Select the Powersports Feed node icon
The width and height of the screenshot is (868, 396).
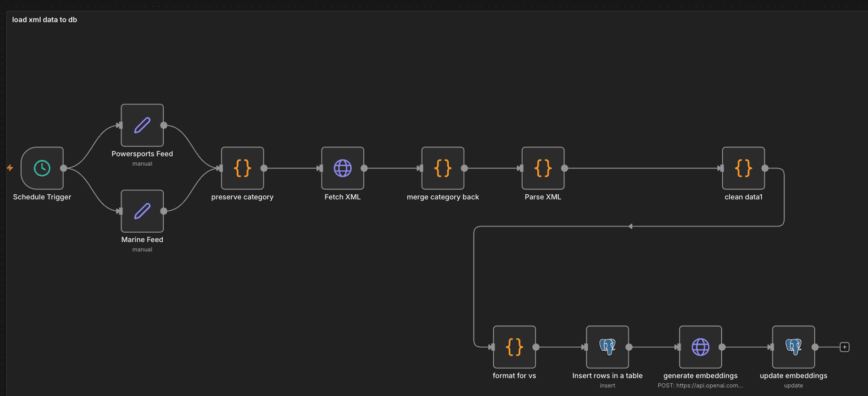142,125
